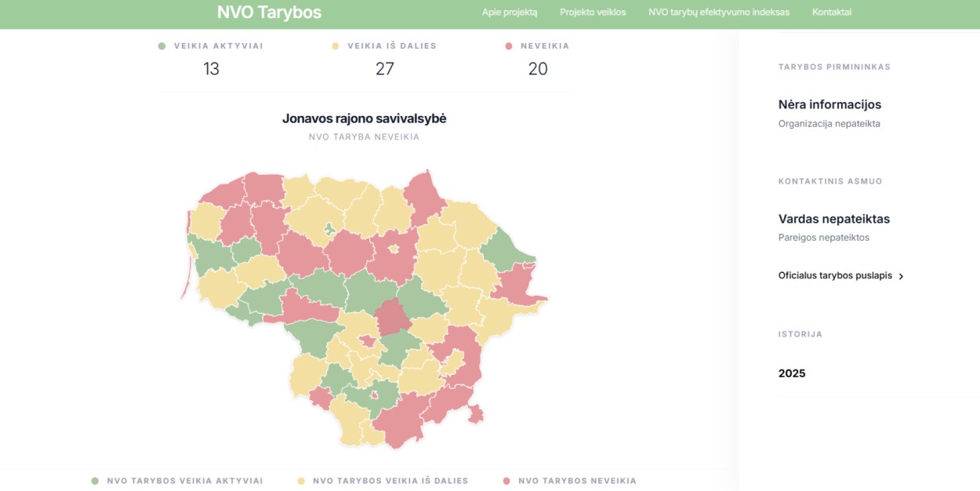
Task: Click red dot in bottom legend NVO tarybos neveikia
Action: click(506, 481)
